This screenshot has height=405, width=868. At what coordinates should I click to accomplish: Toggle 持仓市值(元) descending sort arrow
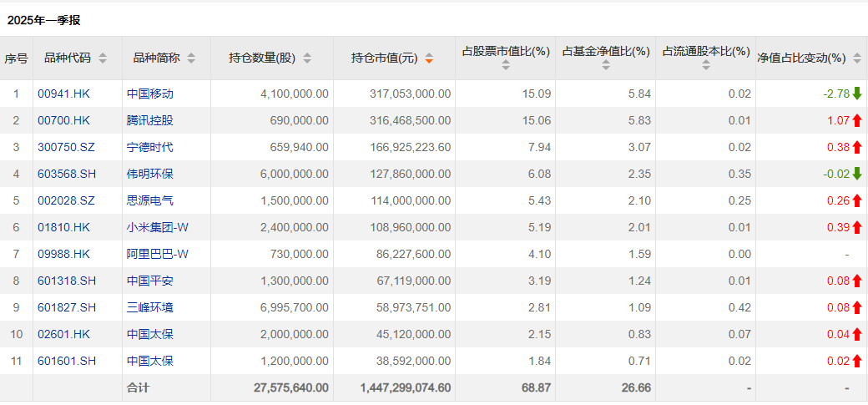point(429,58)
